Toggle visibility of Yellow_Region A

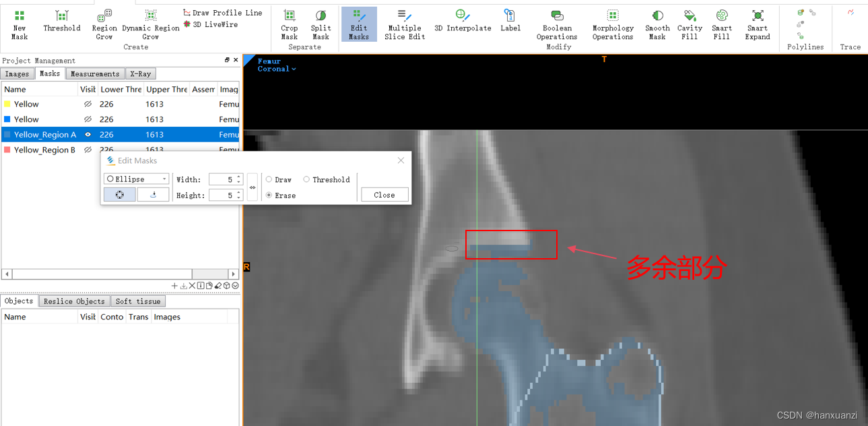pyautogui.click(x=88, y=135)
